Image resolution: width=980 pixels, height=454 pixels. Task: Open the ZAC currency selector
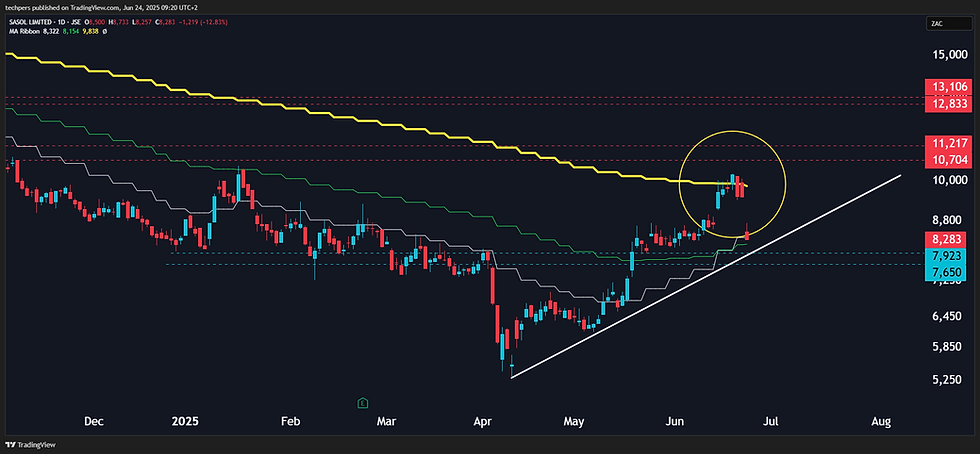949,24
